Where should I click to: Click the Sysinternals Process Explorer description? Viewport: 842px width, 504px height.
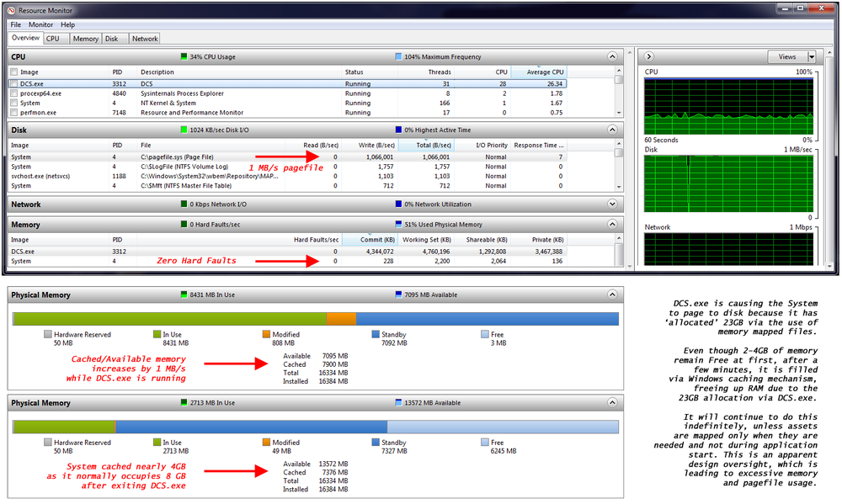[182, 93]
